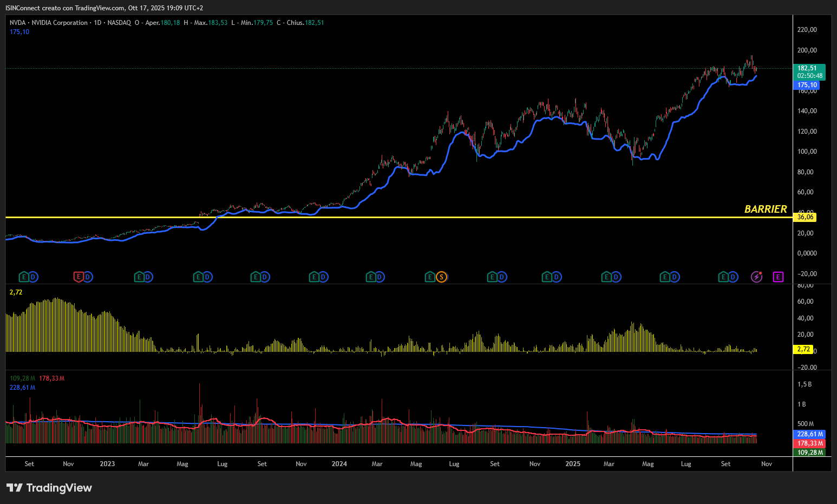The image size is (837, 504).
Task: Click the blue 175,10 moving average axis label
Action: coord(807,85)
